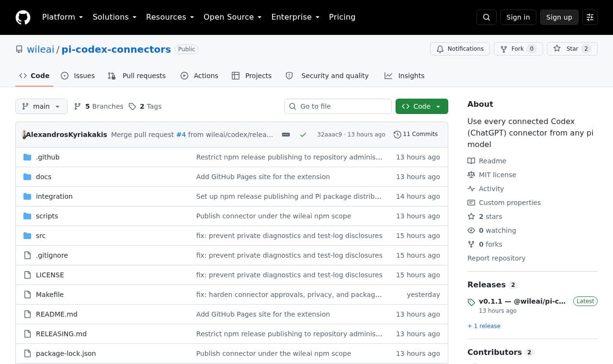
Task: Expand the green Code dropdown
Action: click(422, 106)
